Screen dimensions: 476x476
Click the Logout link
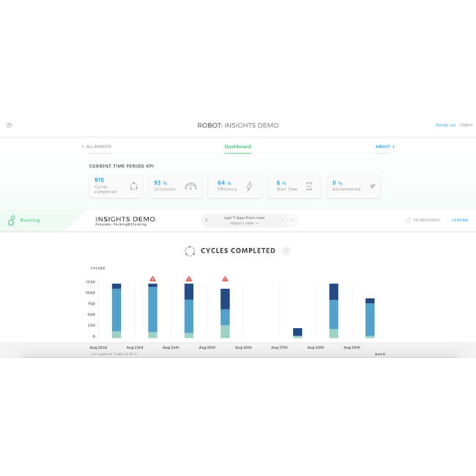coord(466,124)
